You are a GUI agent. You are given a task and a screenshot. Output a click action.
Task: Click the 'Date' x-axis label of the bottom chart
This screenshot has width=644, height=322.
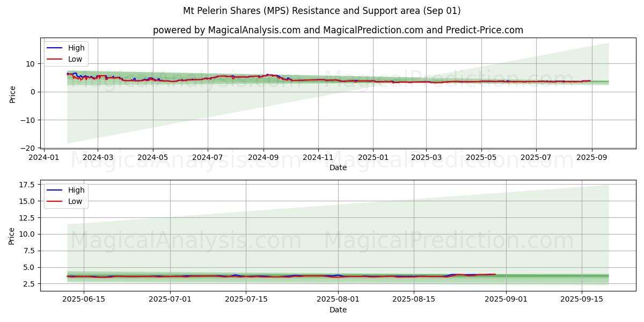point(338,310)
